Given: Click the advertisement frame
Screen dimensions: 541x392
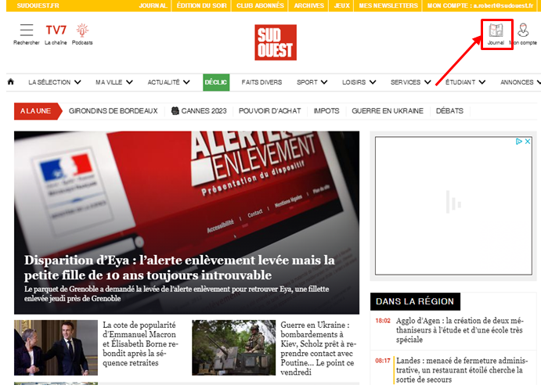Looking at the screenshot, I should coord(453,206).
